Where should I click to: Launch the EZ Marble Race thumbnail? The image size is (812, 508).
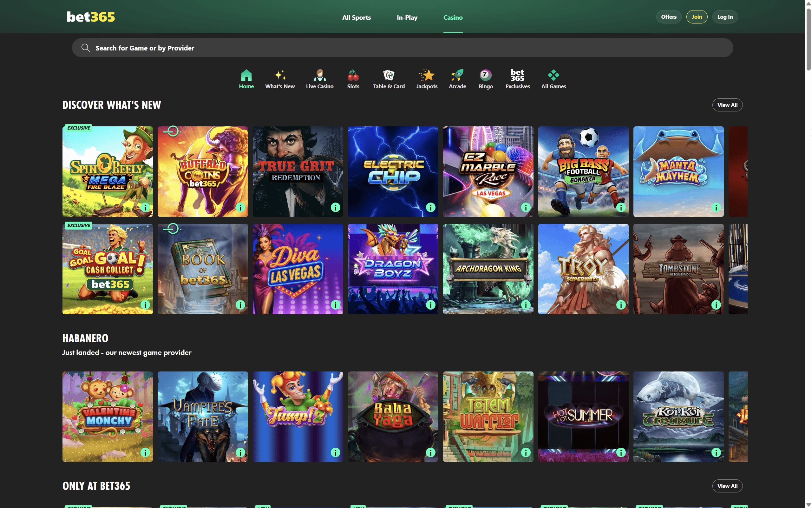pyautogui.click(x=488, y=171)
